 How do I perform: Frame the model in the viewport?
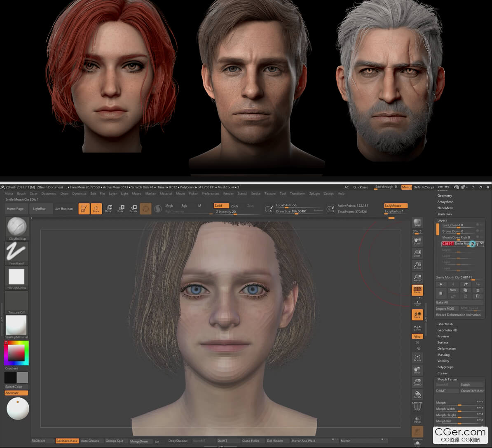(x=417, y=358)
